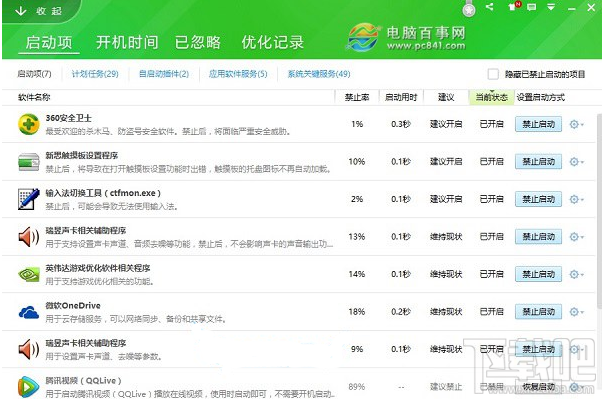Image resolution: width=603 pixels, height=399 pixels.
Task: Click the NVIDIA 英伟达 program icon
Action: [29, 274]
